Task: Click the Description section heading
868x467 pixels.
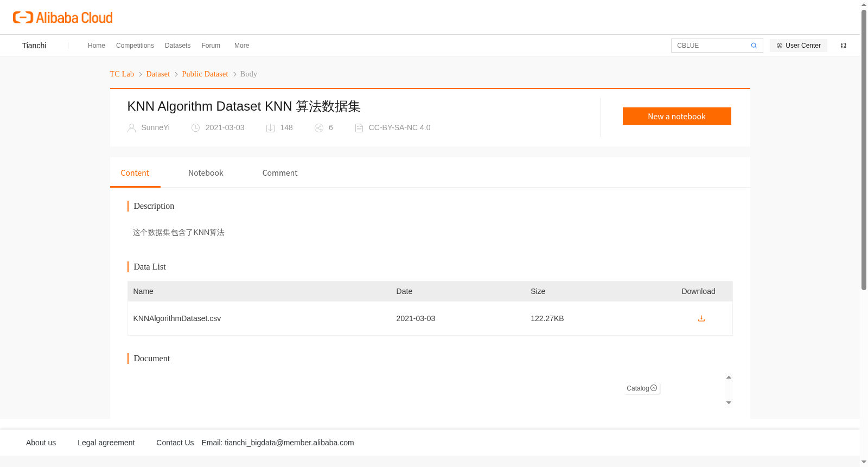Action: click(154, 206)
